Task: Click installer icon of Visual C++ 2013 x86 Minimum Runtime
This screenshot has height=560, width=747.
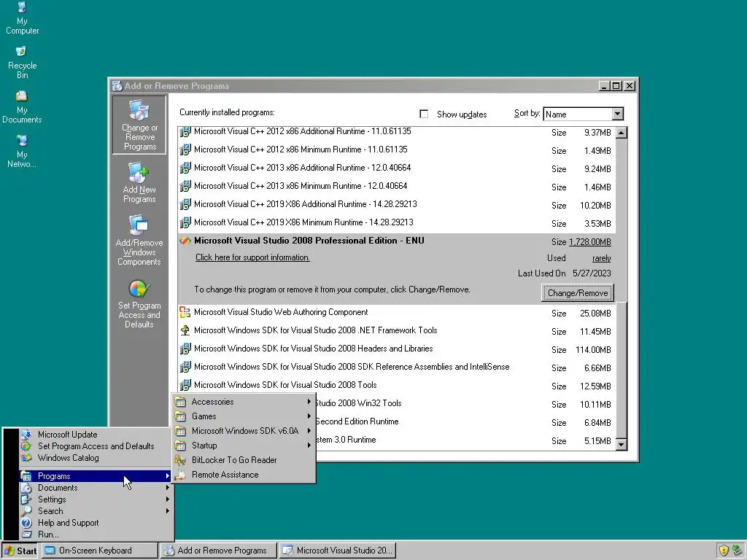Action: pos(185,186)
